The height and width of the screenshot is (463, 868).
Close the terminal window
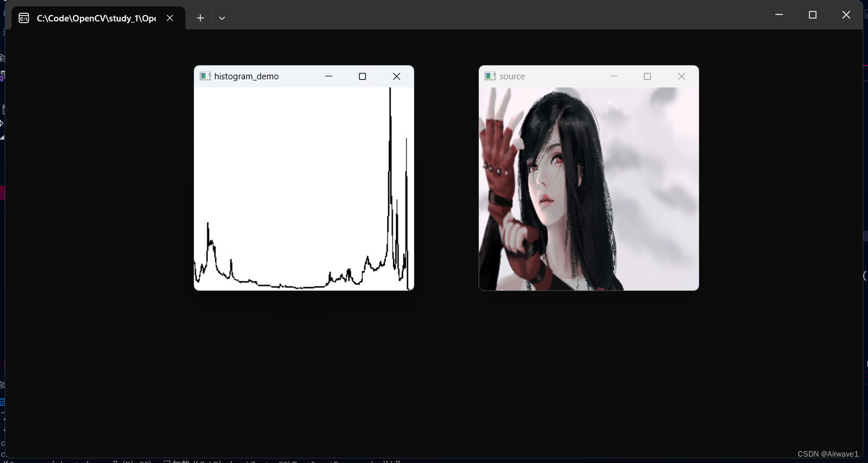click(x=846, y=15)
